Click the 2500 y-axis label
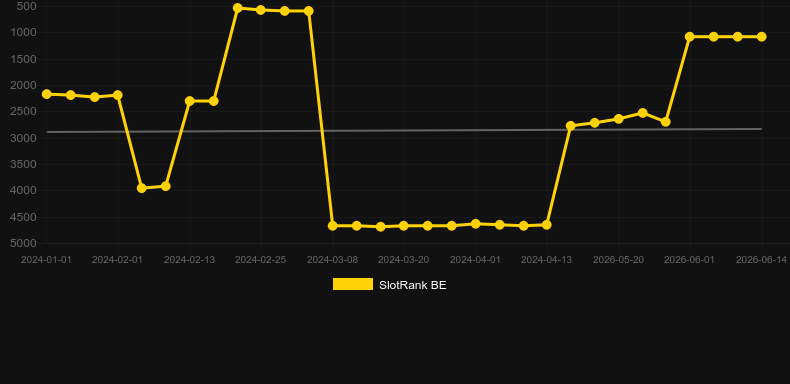This screenshot has height=384, width=790. click(23, 111)
